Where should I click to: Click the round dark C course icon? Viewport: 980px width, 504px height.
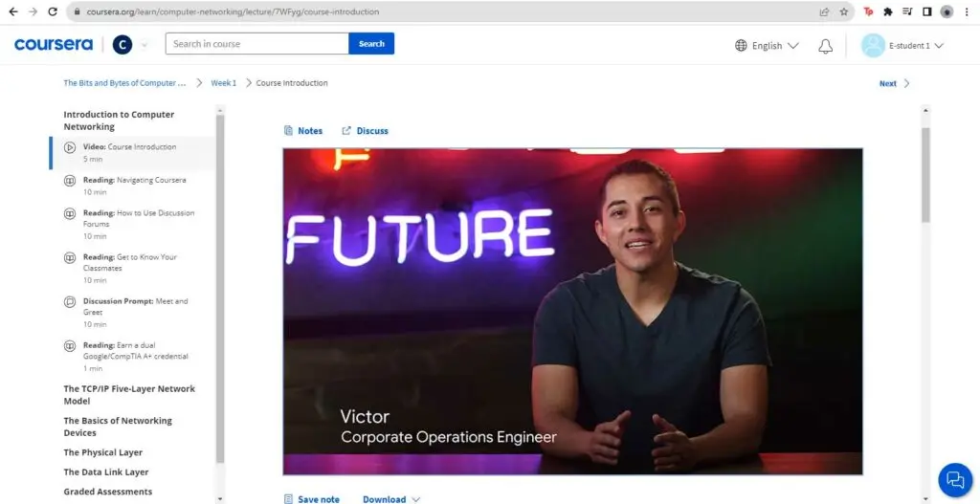coord(122,44)
